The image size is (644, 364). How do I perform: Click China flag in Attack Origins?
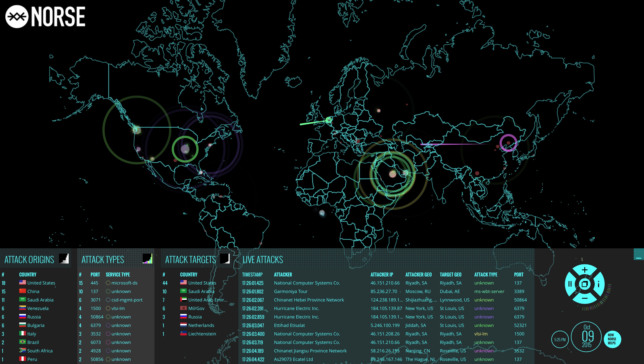pos(23,291)
